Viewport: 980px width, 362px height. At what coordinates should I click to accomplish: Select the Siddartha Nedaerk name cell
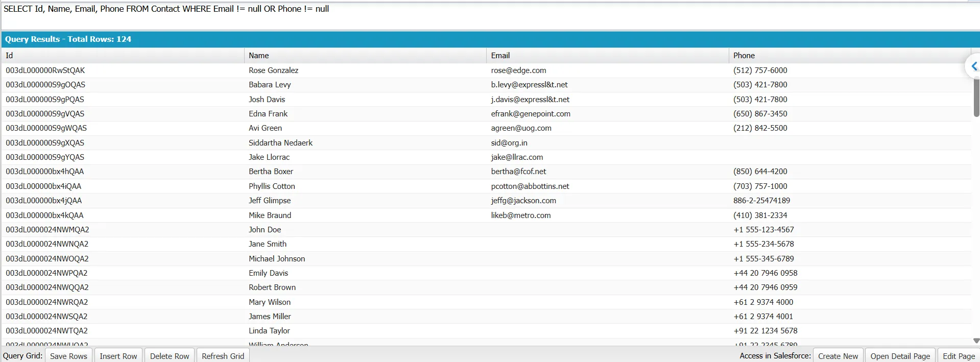(365, 143)
